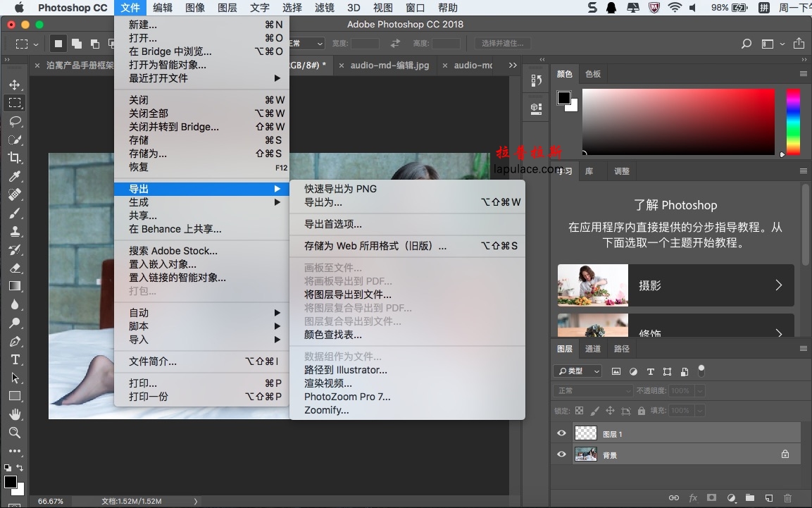
Task: Open the 滤镜 menu in menu bar
Action: 324,8
